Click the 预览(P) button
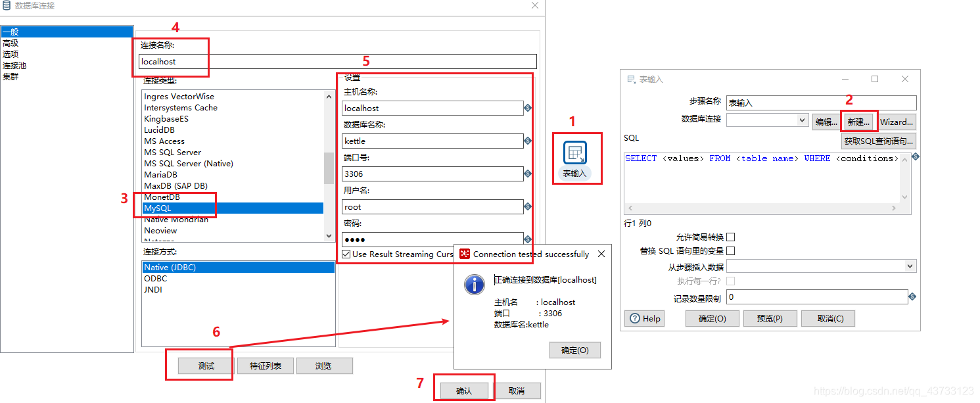The image size is (980, 403). 770,318
